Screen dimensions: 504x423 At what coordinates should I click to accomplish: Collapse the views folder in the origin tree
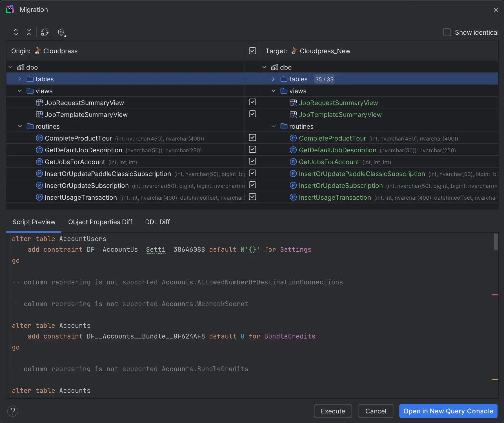point(19,91)
